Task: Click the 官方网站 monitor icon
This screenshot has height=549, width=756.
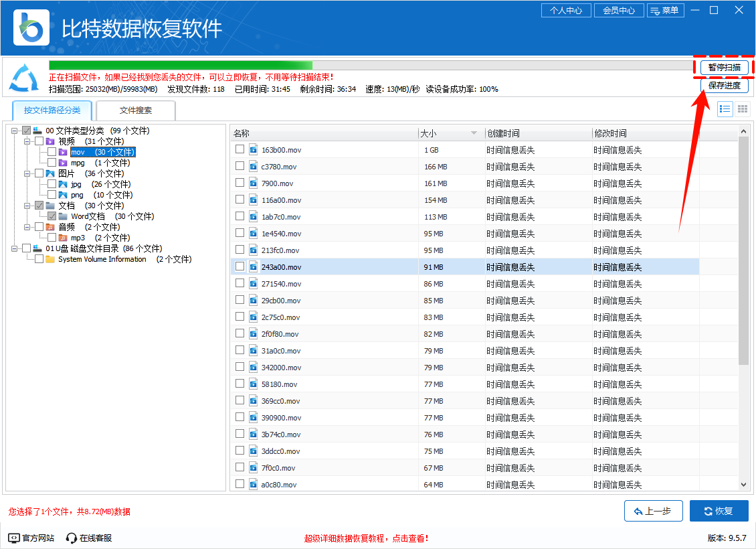Action: click(14, 538)
